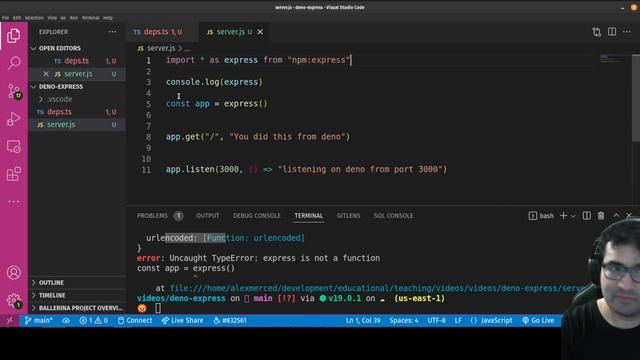Click the #832561 color status item
The height and width of the screenshot is (360, 640).
coord(230,320)
